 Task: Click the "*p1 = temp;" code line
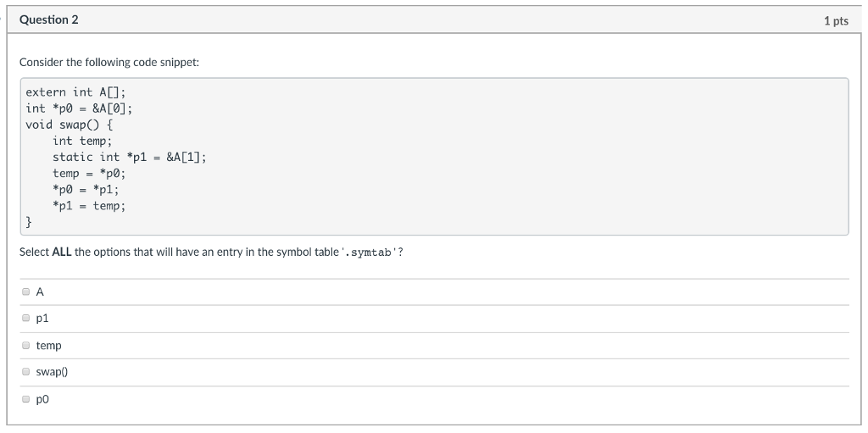(89, 205)
